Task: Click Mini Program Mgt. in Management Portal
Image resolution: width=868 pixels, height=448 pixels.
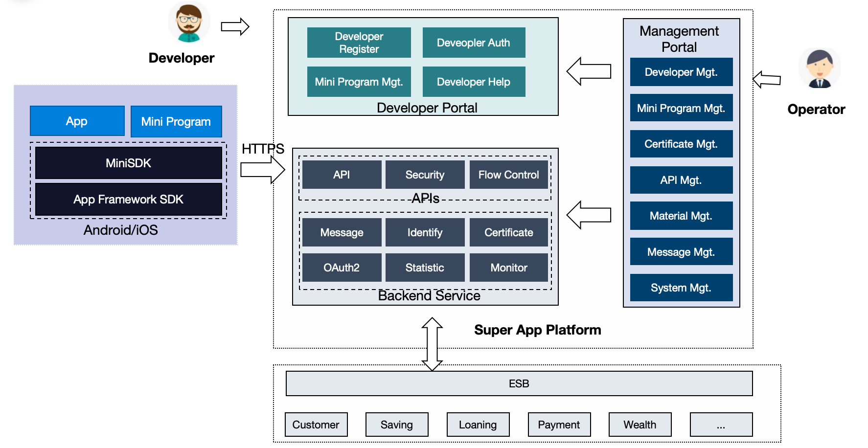Action: coord(681,108)
